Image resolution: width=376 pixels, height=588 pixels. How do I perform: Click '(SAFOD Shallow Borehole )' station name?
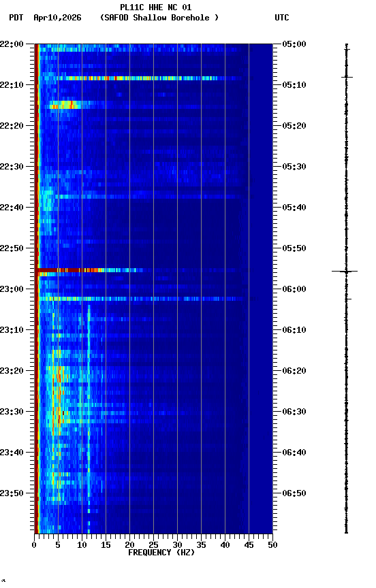pyautogui.click(x=159, y=18)
